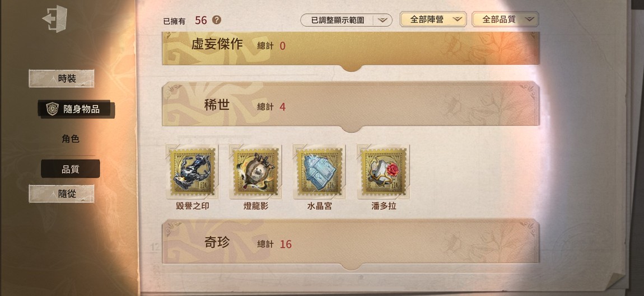
Task: Select the 潘多拉 rose accessory stamp
Action: 383,172
